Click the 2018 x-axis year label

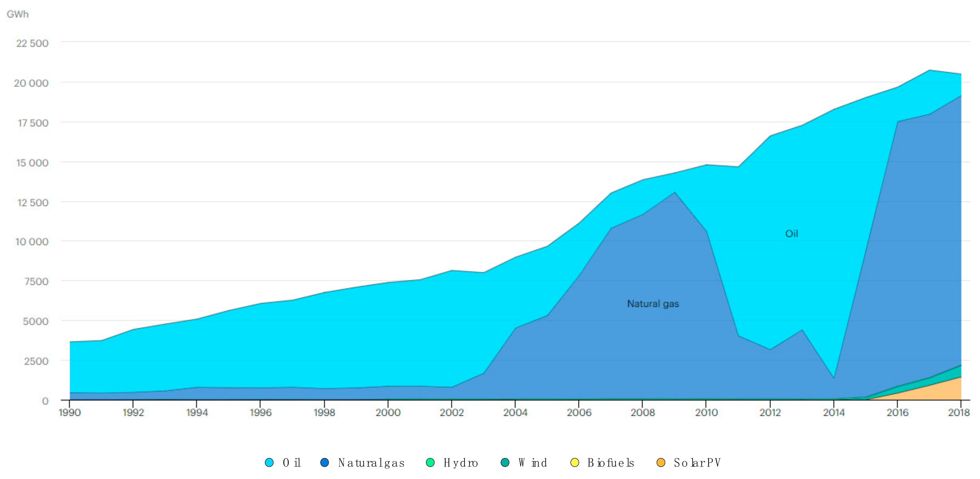958,413
